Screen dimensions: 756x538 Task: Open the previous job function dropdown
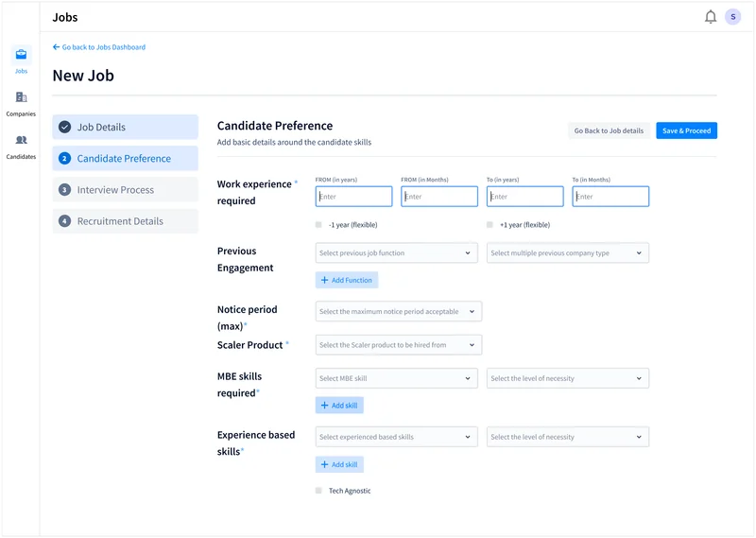[x=396, y=252]
